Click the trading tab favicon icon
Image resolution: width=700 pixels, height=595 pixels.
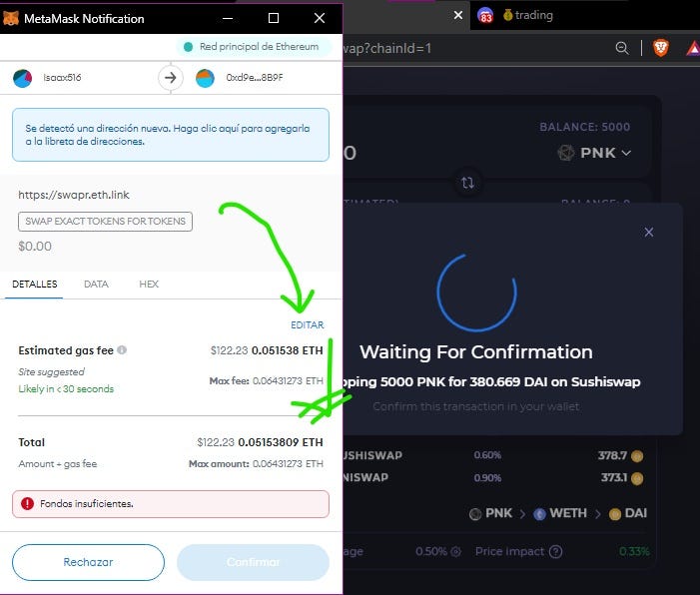(507, 15)
